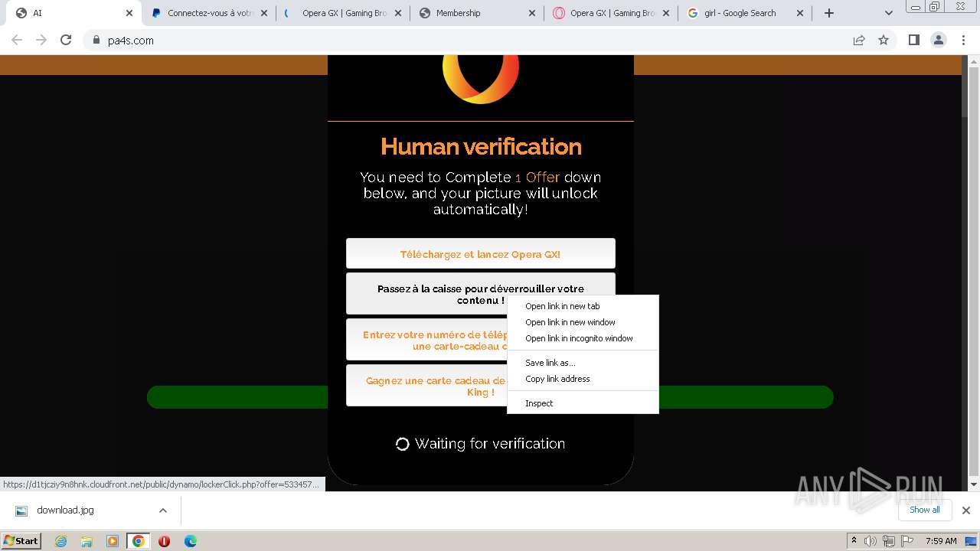Open Internet Explorer from taskbar
980x551 pixels.
point(60,541)
